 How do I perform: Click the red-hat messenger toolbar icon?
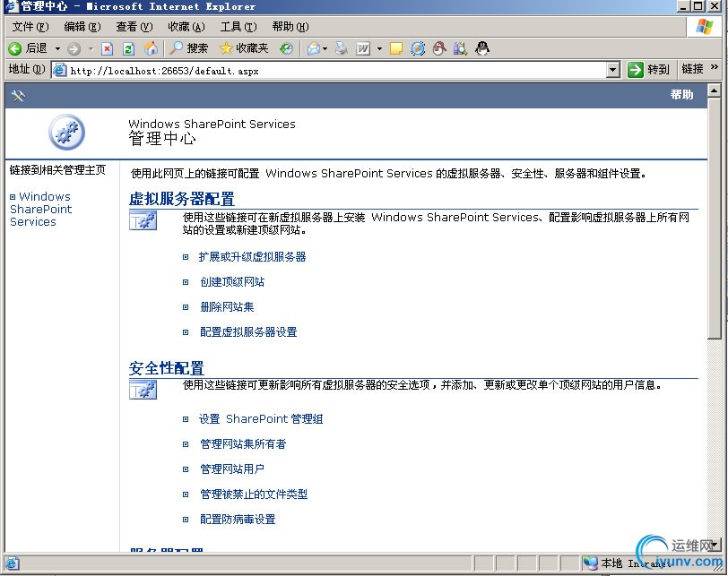coord(439,48)
